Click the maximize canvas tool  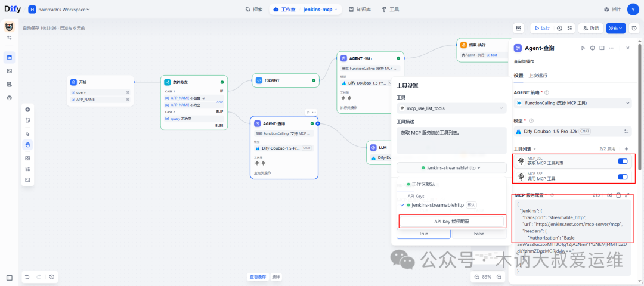coord(27,179)
